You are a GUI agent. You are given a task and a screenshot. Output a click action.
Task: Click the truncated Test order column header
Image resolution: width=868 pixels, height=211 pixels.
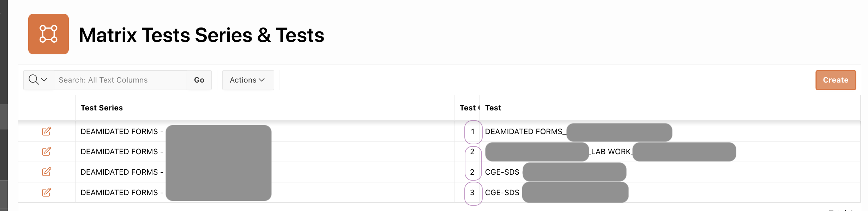pos(468,108)
